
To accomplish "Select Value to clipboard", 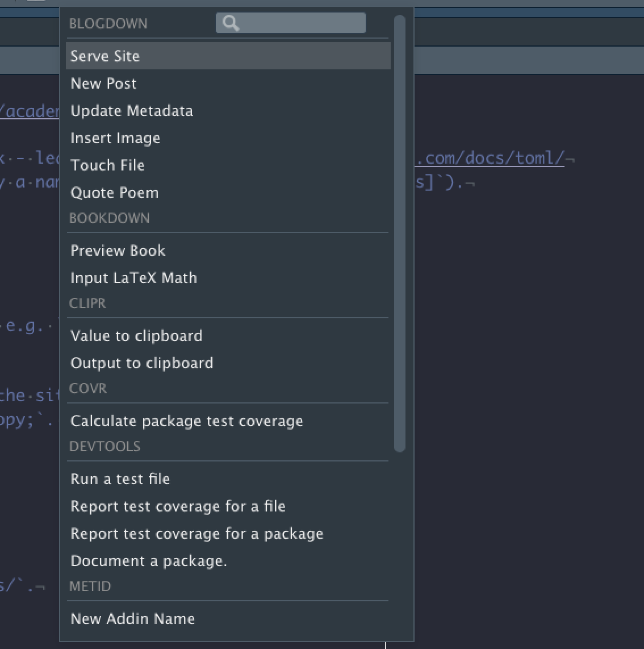I will point(136,336).
